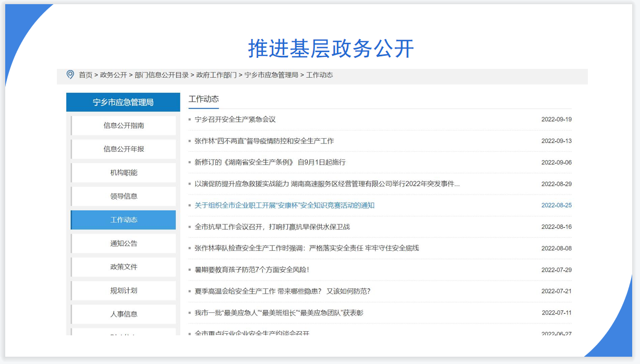This screenshot has width=640, height=364.
Task: Open article 宁乡召开安全生产紧急会议
Action: 235,119
